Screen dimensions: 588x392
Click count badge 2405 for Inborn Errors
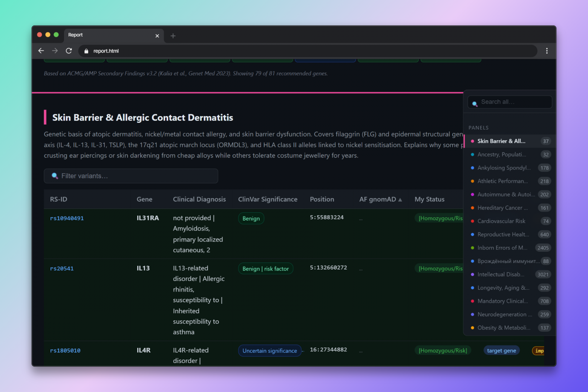click(x=543, y=248)
